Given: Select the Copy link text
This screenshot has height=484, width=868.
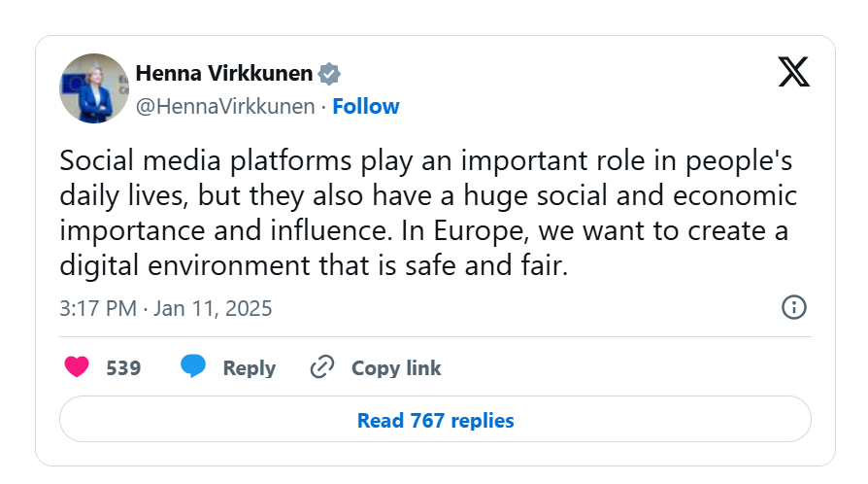Looking at the screenshot, I should tap(396, 368).
